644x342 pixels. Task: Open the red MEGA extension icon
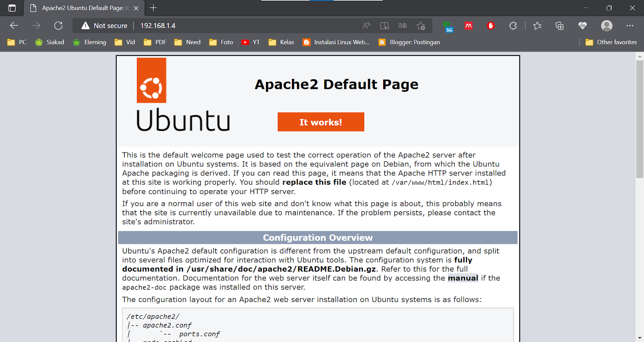tap(469, 26)
